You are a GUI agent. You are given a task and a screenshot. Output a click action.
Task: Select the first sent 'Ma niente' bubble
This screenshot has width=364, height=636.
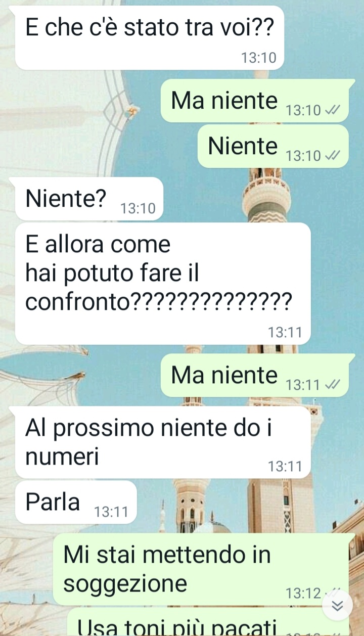[255, 101]
